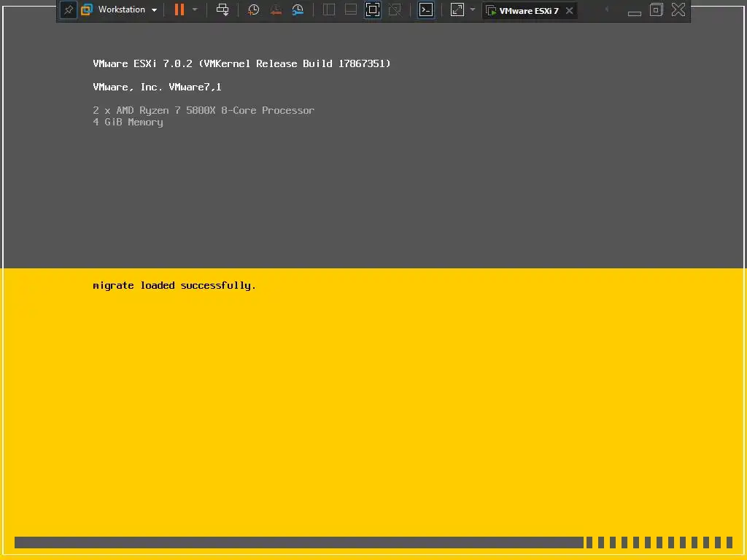Toggle the thumbnail bar panel icon
The width and height of the screenshot is (747, 560).
click(x=351, y=9)
